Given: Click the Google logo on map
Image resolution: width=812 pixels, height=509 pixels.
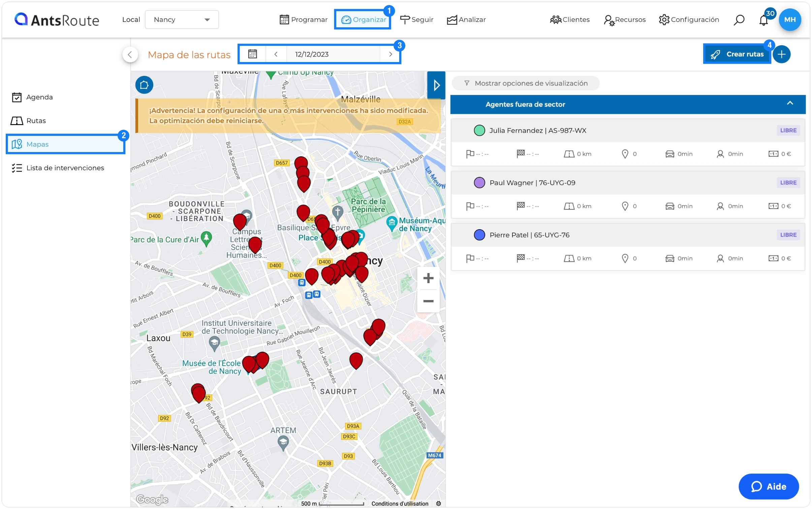Looking at the screenshot, I should point(152,499).
